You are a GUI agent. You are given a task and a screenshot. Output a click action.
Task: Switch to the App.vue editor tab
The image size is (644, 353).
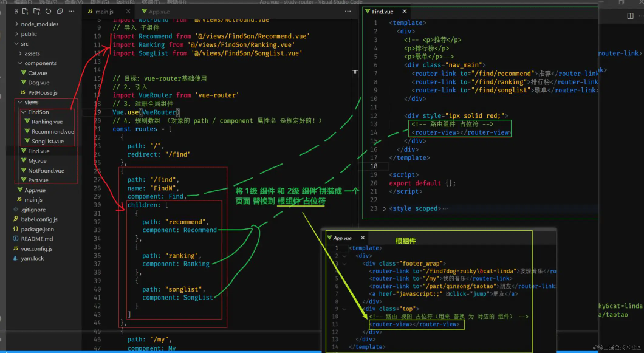159,12
